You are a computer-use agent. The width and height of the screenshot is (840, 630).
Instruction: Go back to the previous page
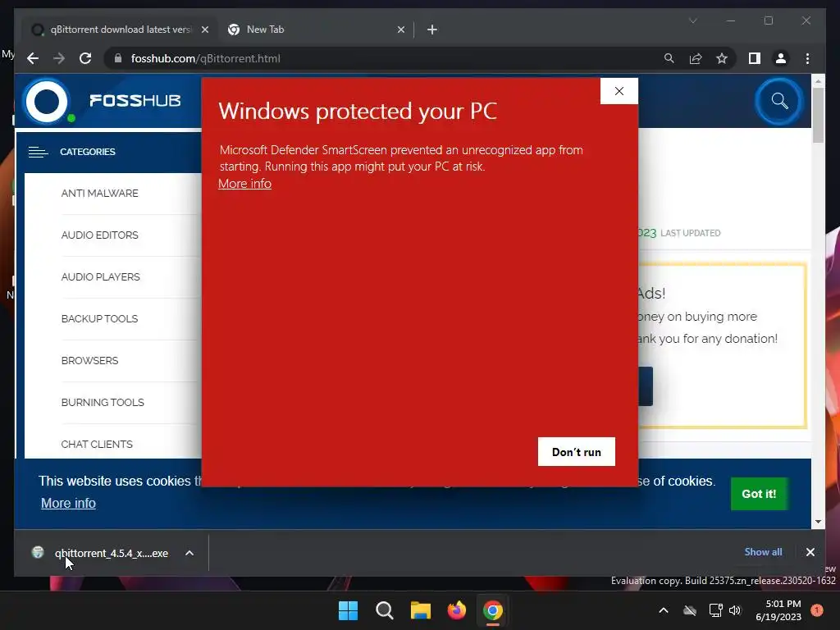pos(33,58)
